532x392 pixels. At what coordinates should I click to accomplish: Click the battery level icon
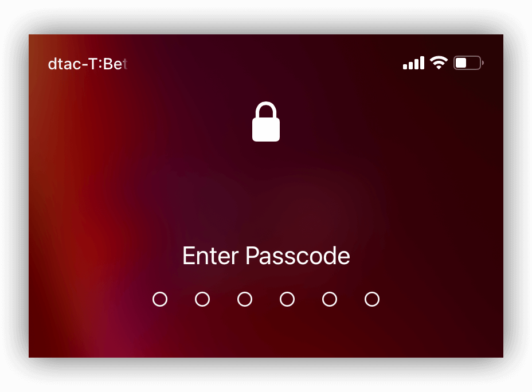coord(469,62)
